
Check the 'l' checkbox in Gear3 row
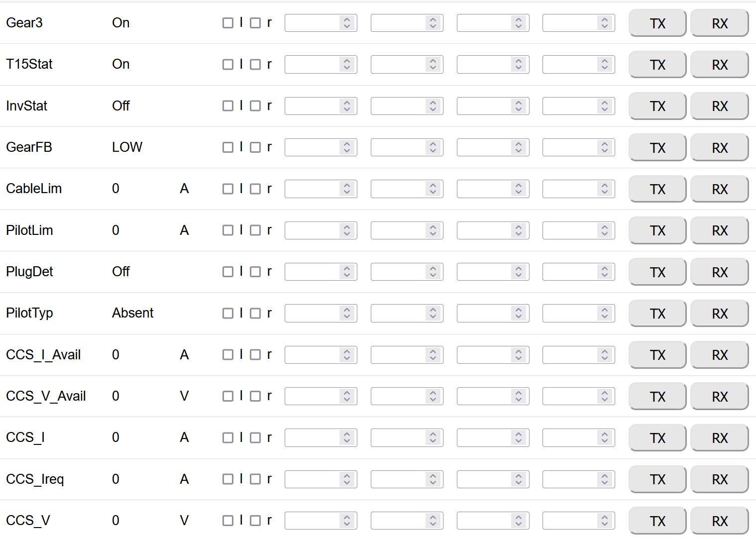(228, 23)
